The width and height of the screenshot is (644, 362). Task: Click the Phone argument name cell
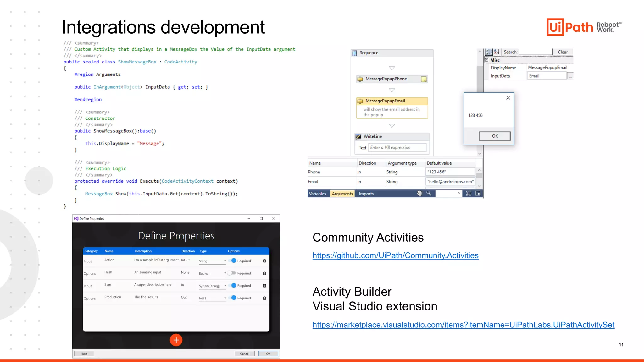(332, 172)
